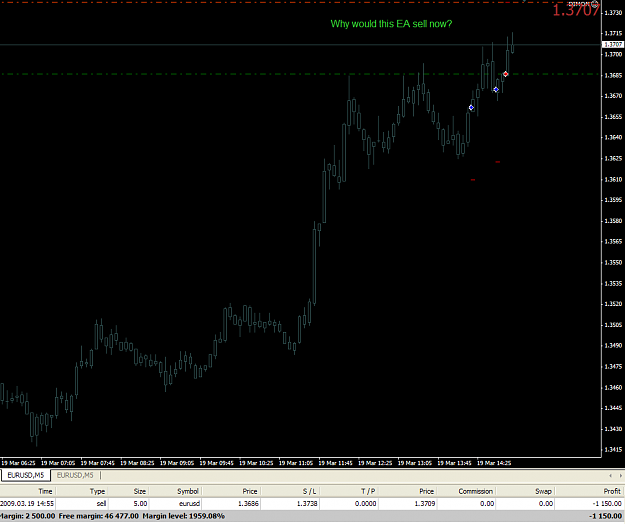This screenshot has width=625, height=524.
Task: Click the T / P column header
Action: (368, 491)
